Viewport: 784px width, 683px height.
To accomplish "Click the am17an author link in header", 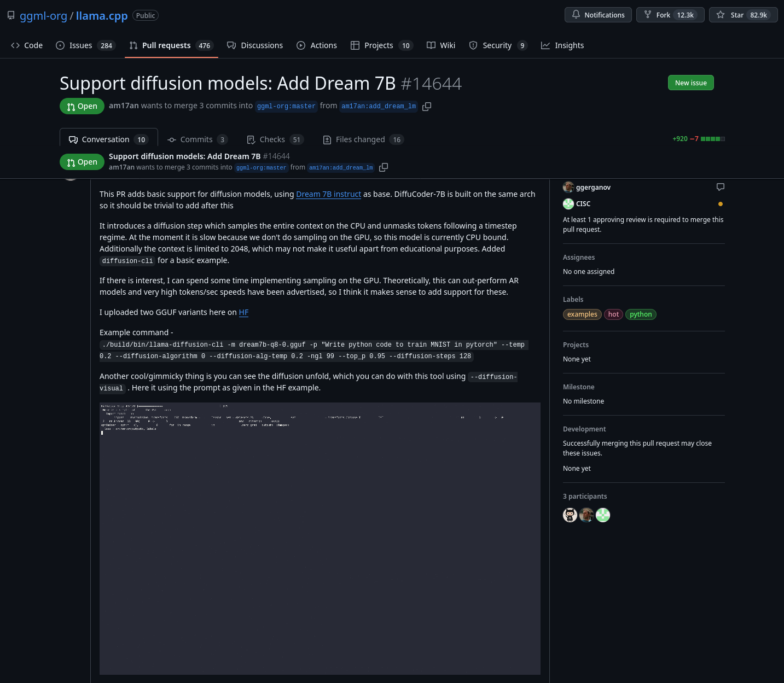I will coord(124,106).
